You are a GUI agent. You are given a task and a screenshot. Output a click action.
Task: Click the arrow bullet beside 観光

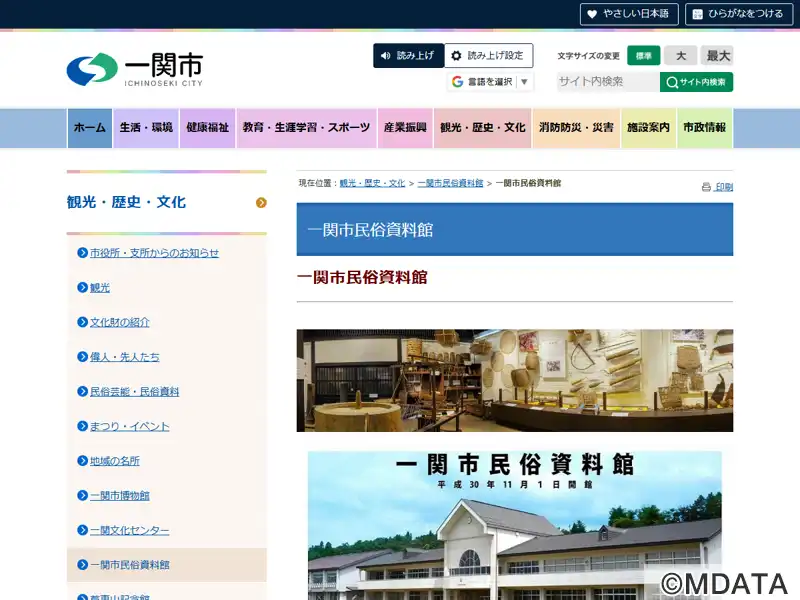click(82, 287)
